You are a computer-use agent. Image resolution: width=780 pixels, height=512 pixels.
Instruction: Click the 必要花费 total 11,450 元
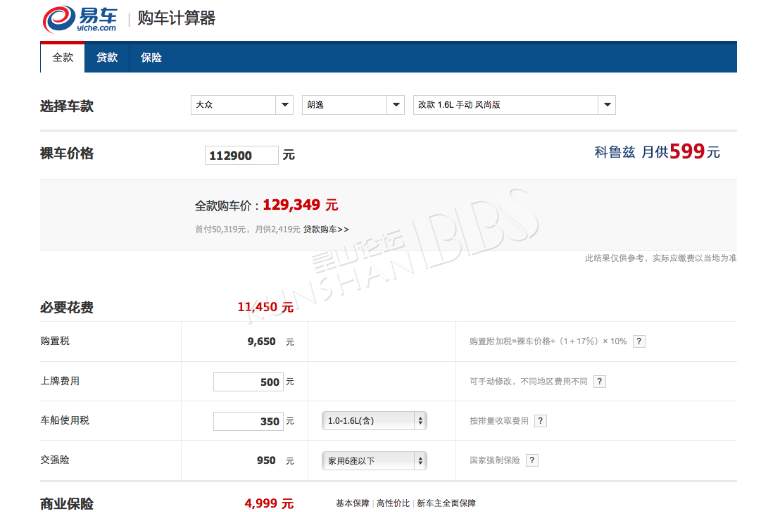point(266,307)
